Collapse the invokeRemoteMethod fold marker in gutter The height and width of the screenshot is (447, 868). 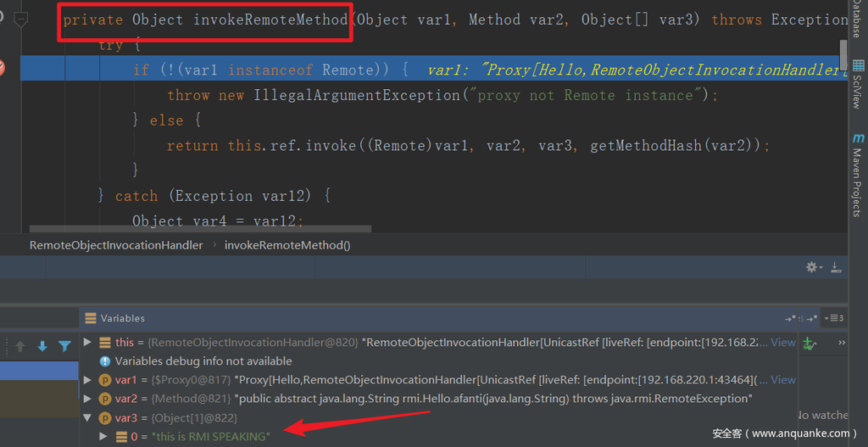tap(21, 20)
